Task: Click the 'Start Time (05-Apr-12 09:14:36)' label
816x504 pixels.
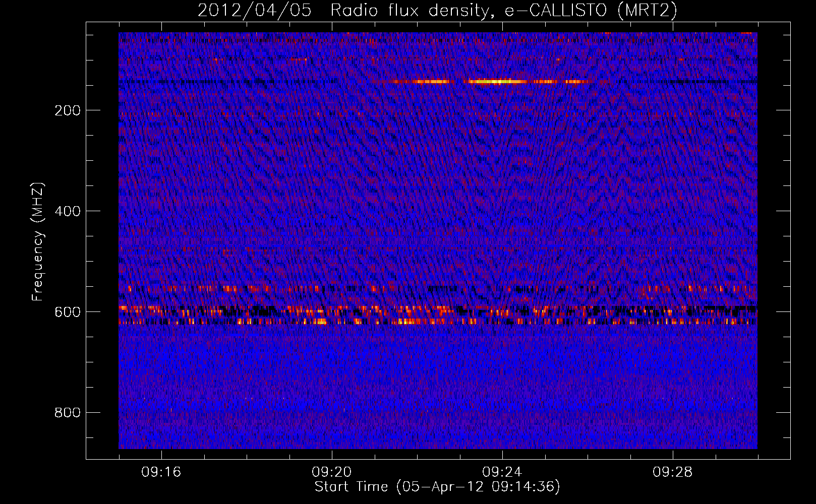Action: (x=437, y=487)
